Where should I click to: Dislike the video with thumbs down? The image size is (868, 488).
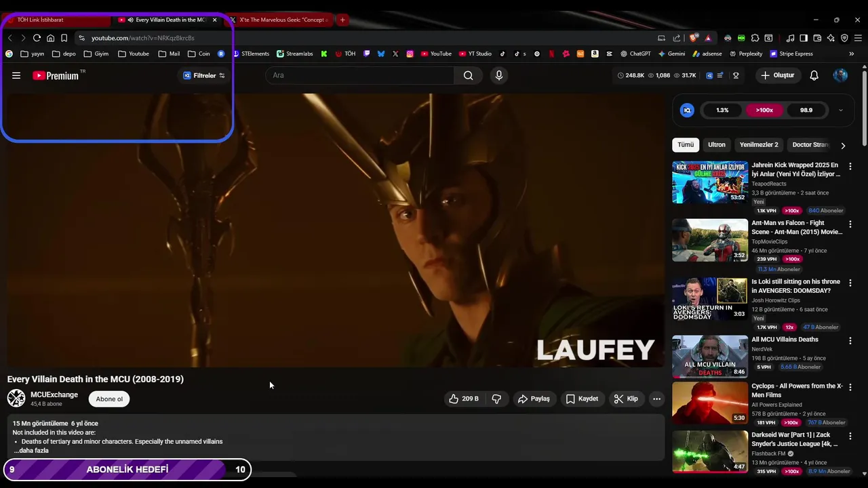click(x=496, y=399)
